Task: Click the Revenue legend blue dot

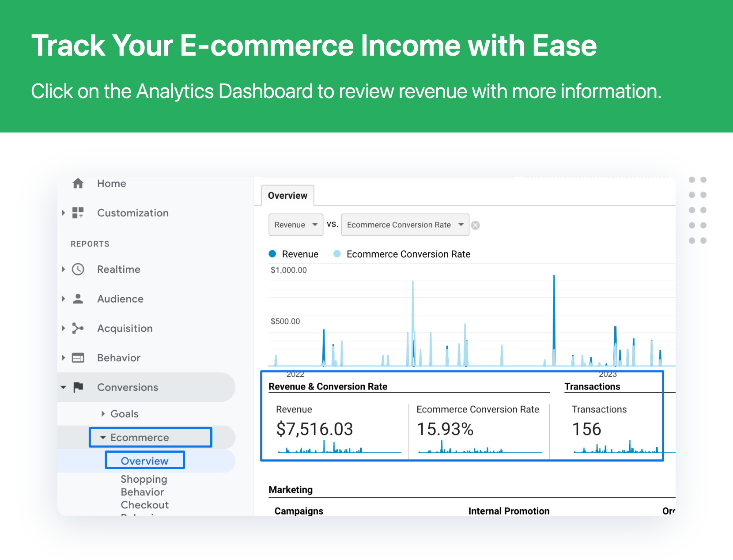Action: pyautogui.click(x=272, y=254)
